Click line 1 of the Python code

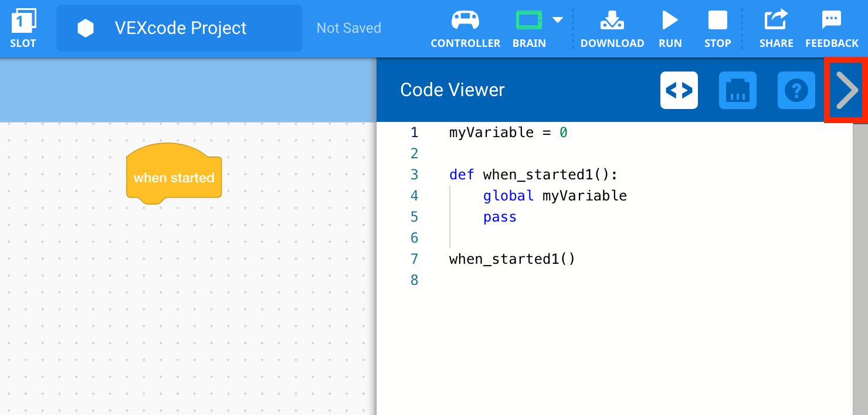[x=508, y=132]
